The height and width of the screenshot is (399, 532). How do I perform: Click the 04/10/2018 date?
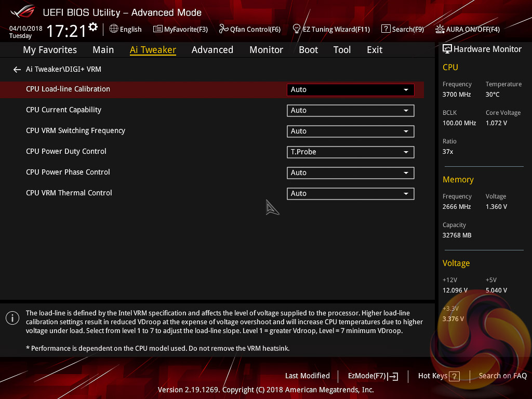pyautogui.click(x=26, y=29)
